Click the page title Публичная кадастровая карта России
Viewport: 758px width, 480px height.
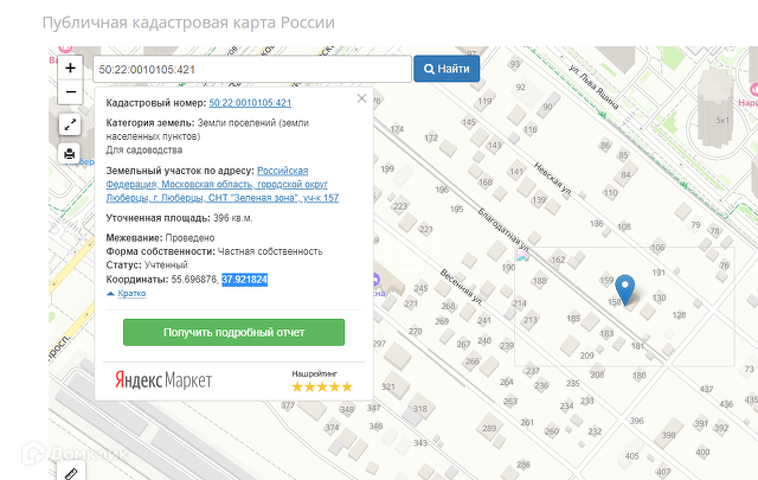(189, 23)
